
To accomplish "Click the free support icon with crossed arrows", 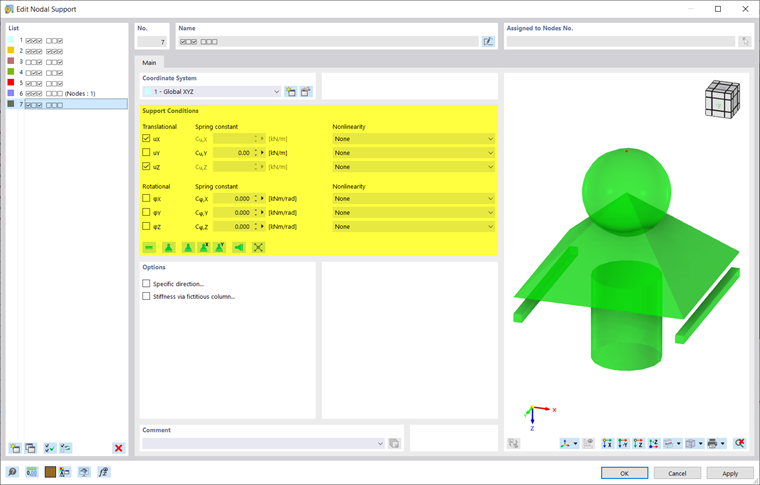I will (258, 248).
